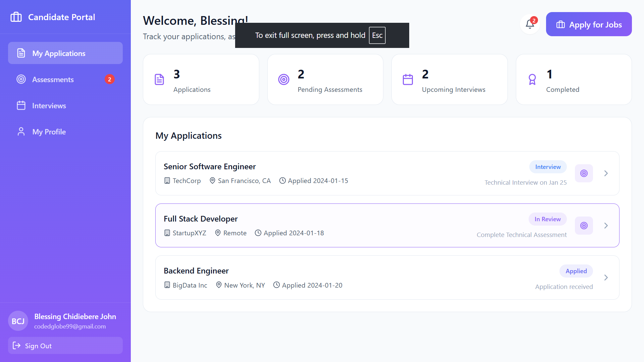Click assessment target icon on Full Stack Developer

coord(584,226)
